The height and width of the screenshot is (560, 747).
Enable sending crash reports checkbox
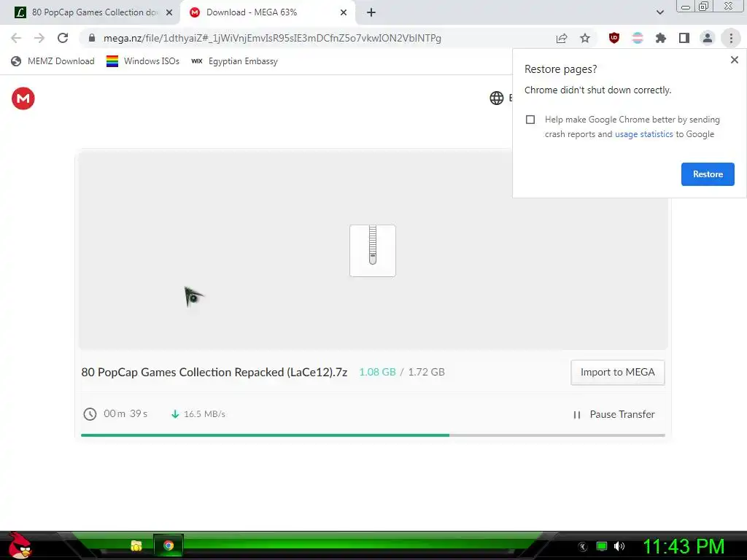pyautogui.click(x=530, y=120)
